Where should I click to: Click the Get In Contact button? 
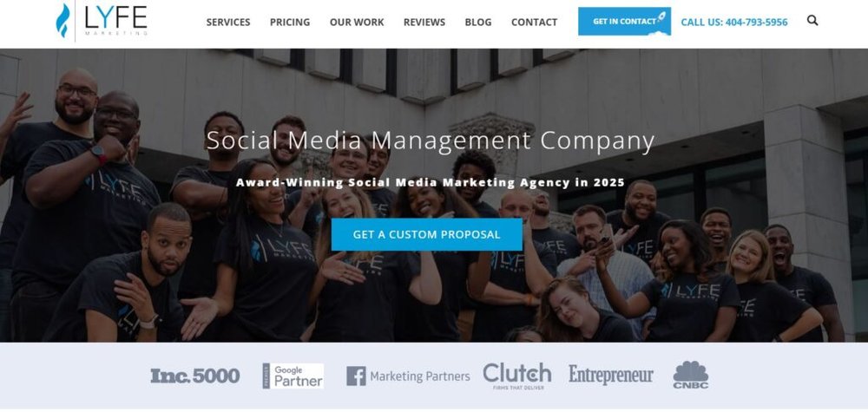click(624, 21)
